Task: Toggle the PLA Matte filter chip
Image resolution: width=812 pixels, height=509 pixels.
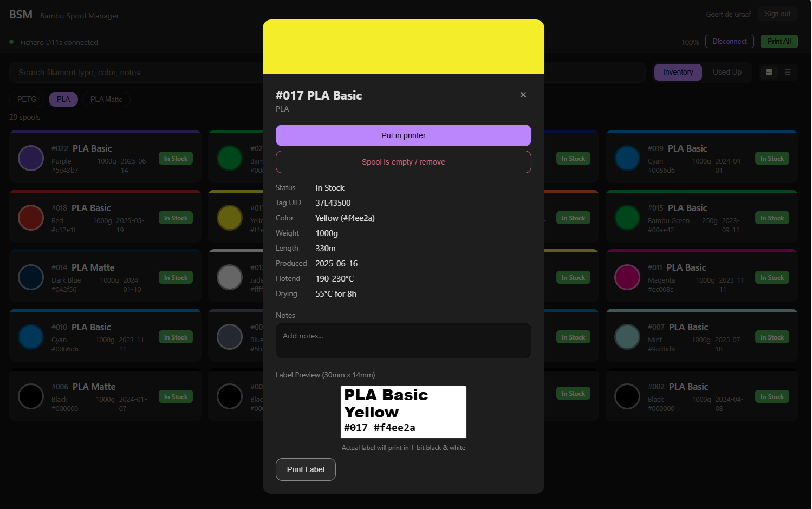Action: pyautogui.click(x=106, y=99)
